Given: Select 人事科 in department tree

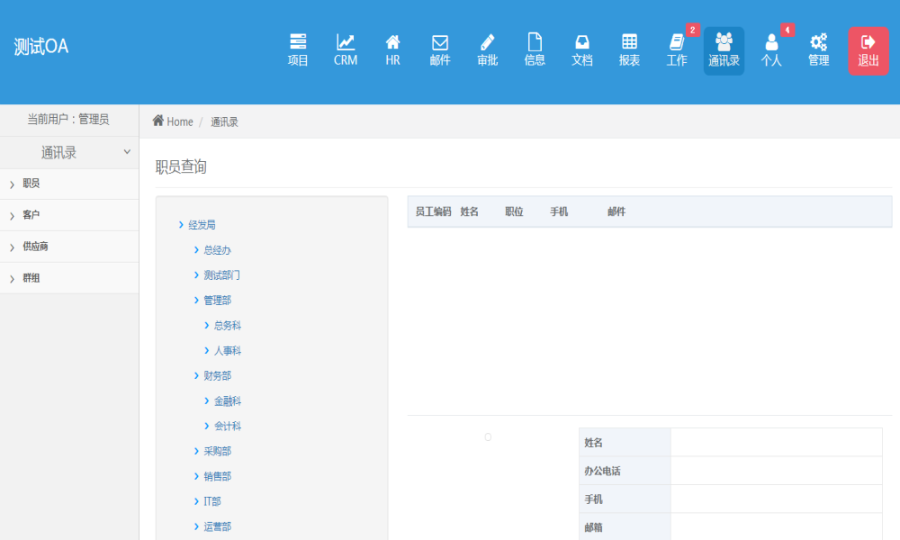Looking at the screenshot, I should click(x=227, y=351).
